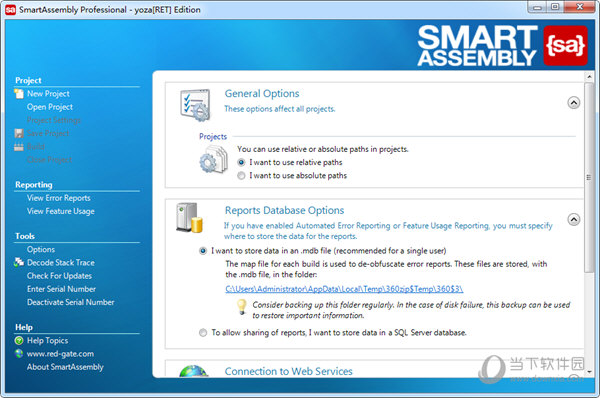The width and height of the screenshot is (600, 398).
Task: Open View Error Reports
Action: [59, 198]
